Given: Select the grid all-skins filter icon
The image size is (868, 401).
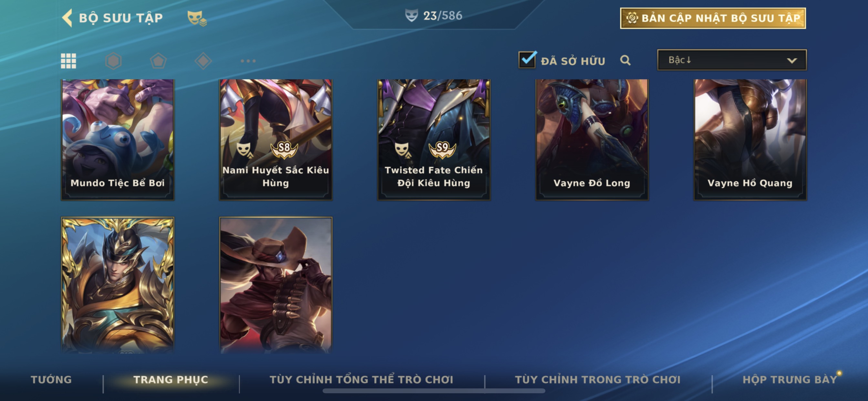Looking at the screenshot, I should point(68,61).
